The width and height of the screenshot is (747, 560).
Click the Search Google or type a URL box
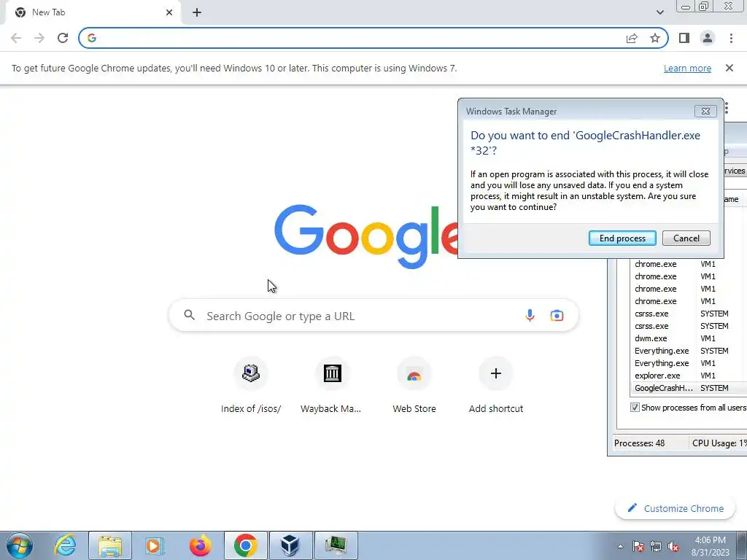coord(374,316)
